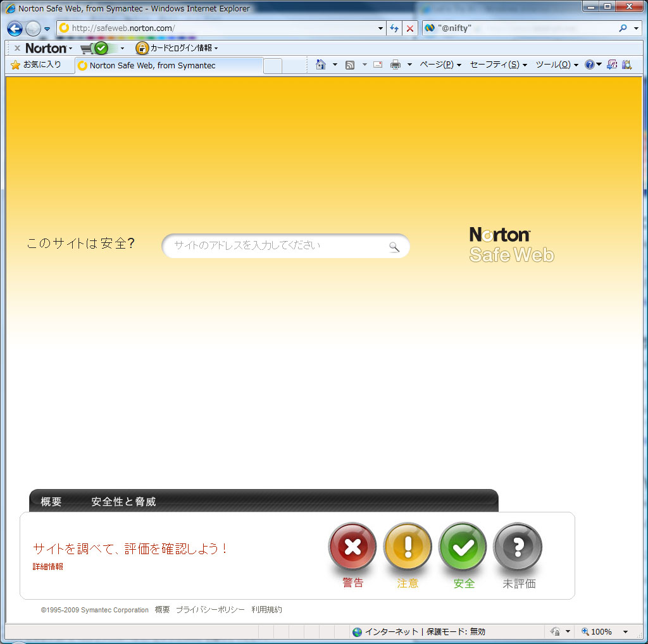The image size is (648, 644).
Task: Click the @nifty search box
Action: [x=520, y=28]
